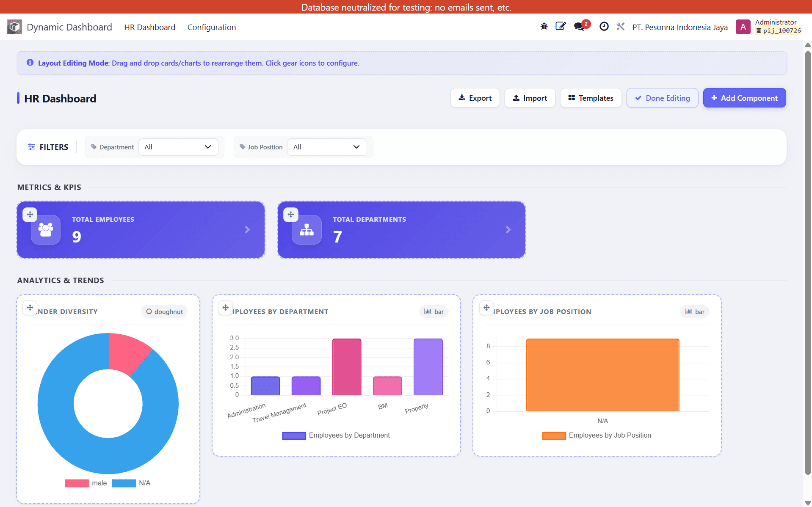Click the Export button
The height and width of the screenshot is (507, 812).
click(x=475, y=98)
